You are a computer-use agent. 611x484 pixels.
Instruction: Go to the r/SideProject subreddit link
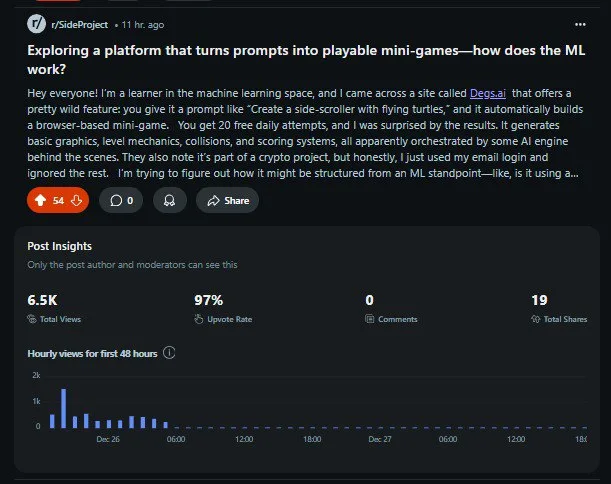click(x=81, y=22)
